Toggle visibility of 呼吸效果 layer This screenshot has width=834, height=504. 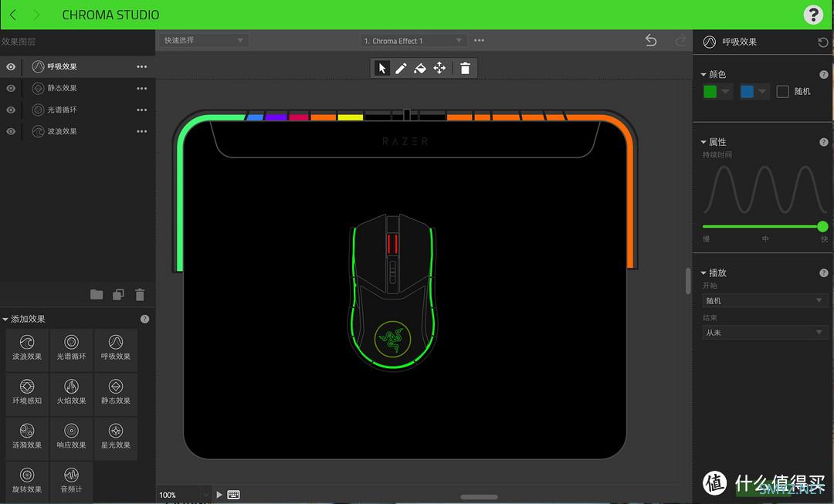point(11,66)
